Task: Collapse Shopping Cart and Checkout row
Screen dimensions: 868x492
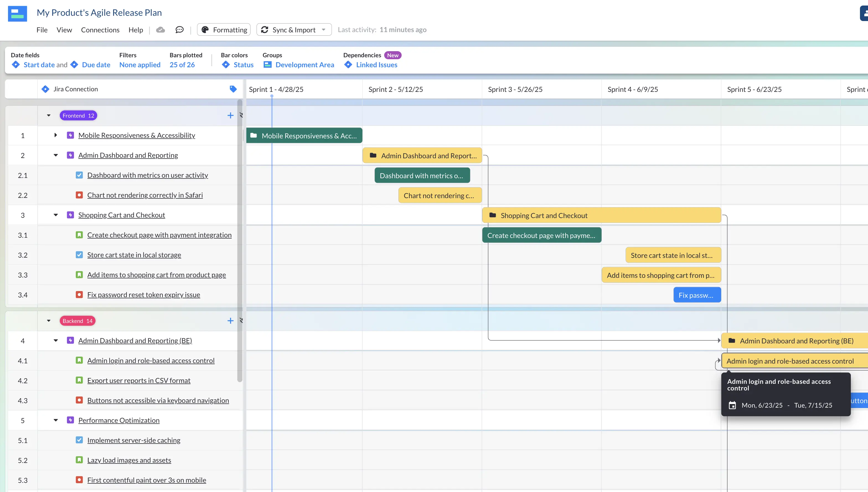Action: pyautogui.click(x=56, y=215)
